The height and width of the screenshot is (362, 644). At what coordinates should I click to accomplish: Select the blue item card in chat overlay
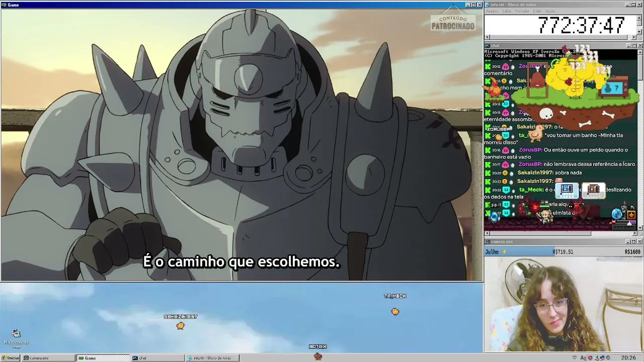point(567,190)
